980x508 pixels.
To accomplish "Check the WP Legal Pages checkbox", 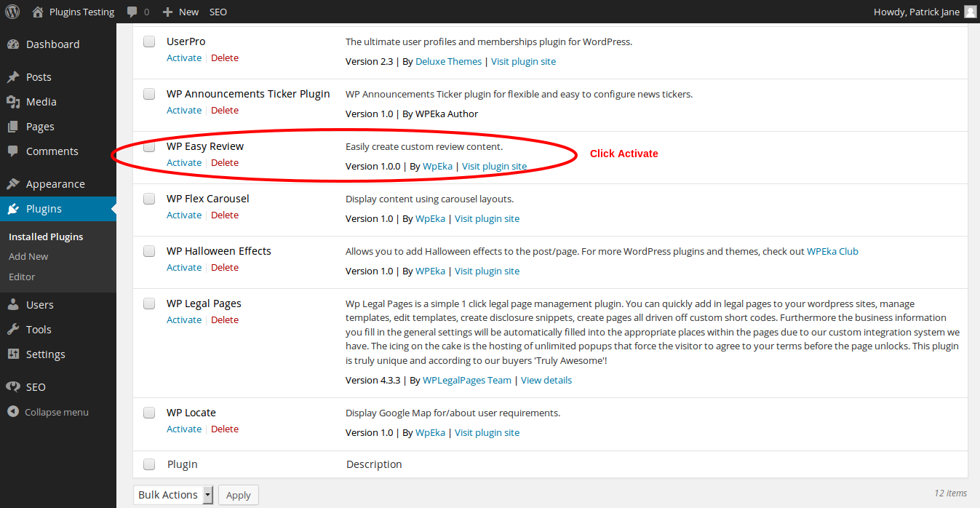I will [x=149, y=303].
